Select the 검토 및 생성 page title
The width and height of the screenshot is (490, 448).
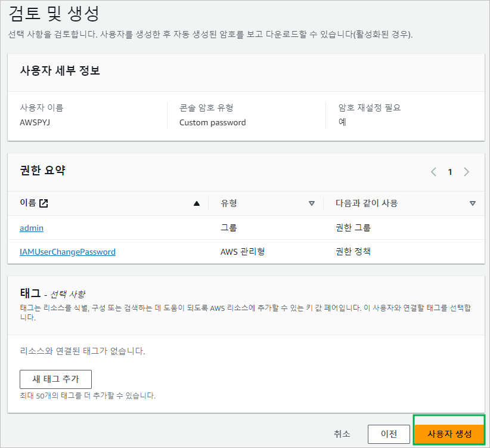tap(54, 14)
